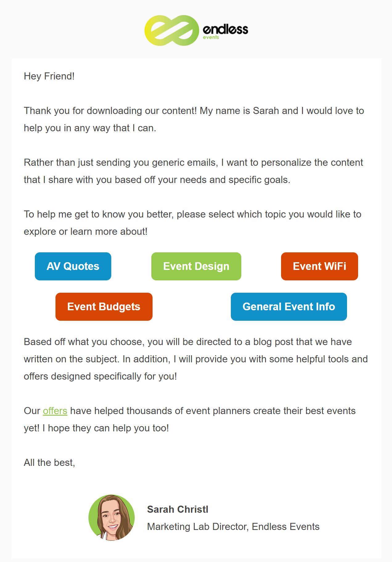The width and height of the screenshot is (392, 562).
Task: Click the black 'endless' wordmark text
Action: (225, 29)
